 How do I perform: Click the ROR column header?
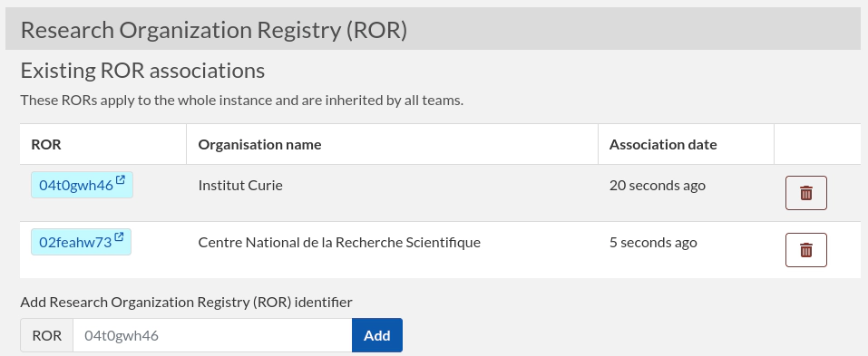click(x=103, y=144)
